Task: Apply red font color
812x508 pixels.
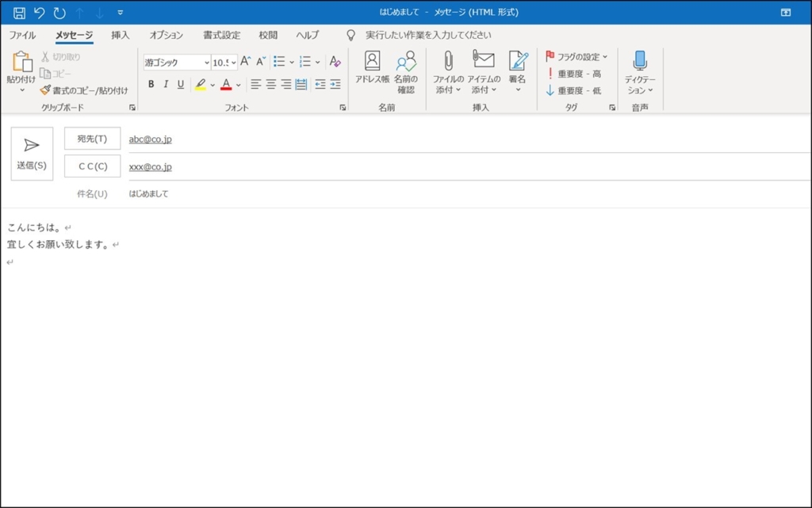Action: click(x=226, y=84)
